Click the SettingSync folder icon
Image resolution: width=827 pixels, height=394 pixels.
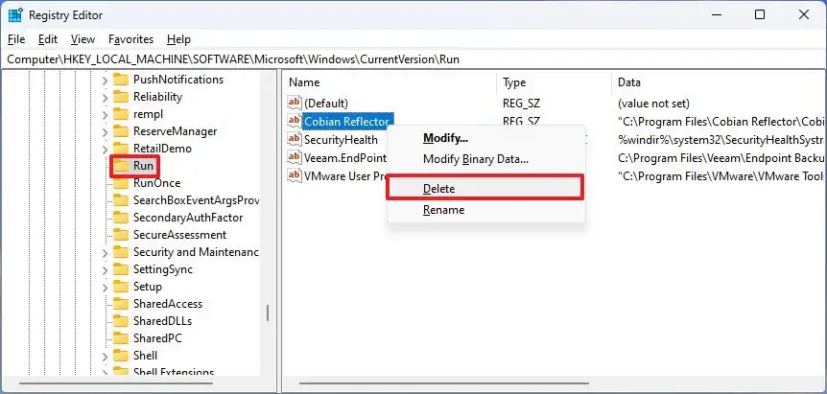(x=121, y=270)
